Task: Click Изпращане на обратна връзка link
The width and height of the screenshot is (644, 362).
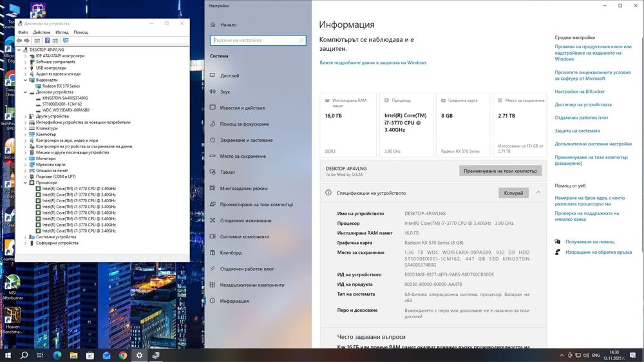Action: 598,252
